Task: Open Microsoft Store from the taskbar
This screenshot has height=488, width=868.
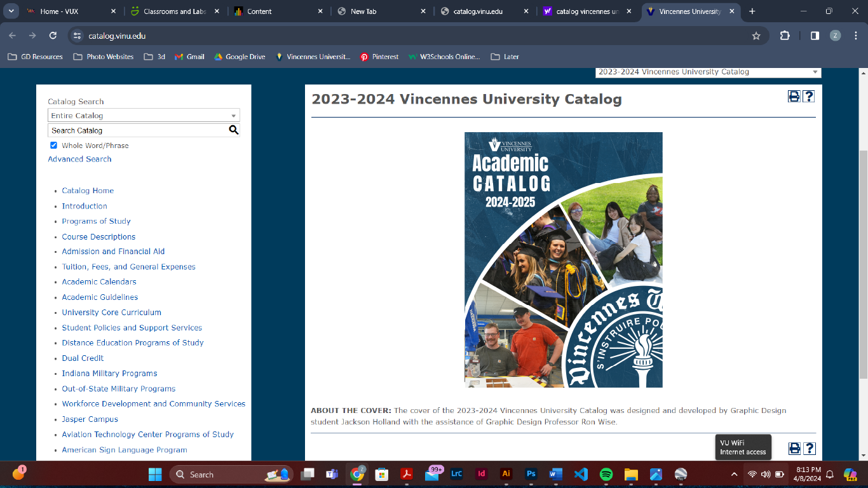Action: click(382, 474)
